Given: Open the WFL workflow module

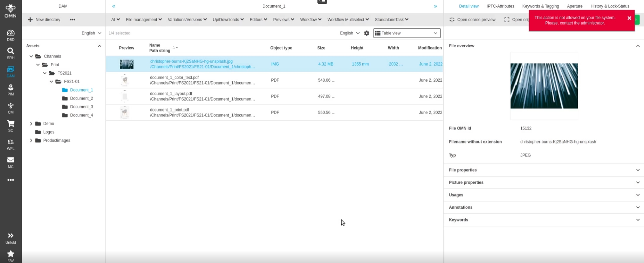Looking at the screenshot, I should 11,144.
